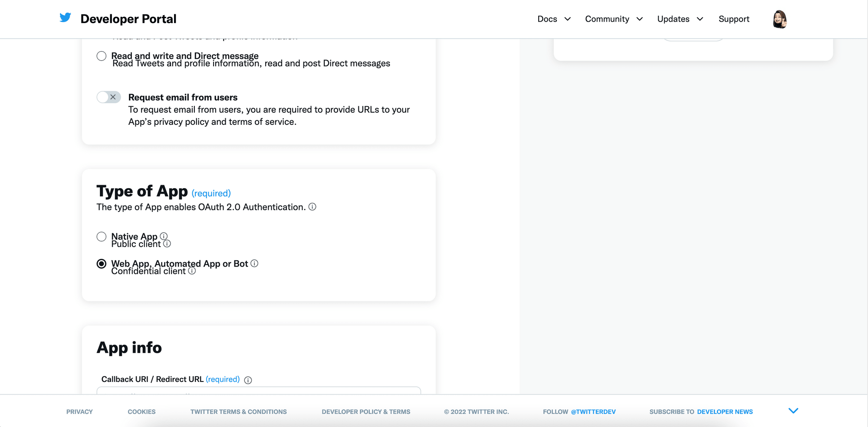Expand the Docs dropdown chevron
868x427 pixels.
tap(568, 19)
